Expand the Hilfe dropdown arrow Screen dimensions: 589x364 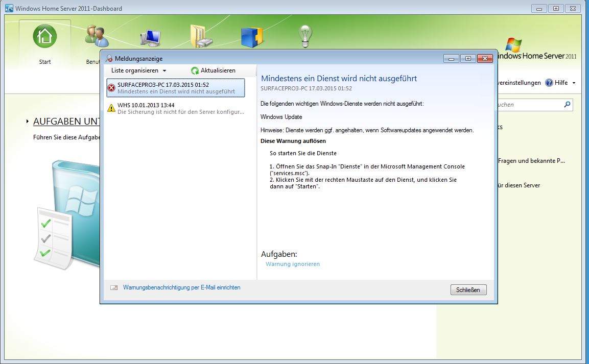574,83
